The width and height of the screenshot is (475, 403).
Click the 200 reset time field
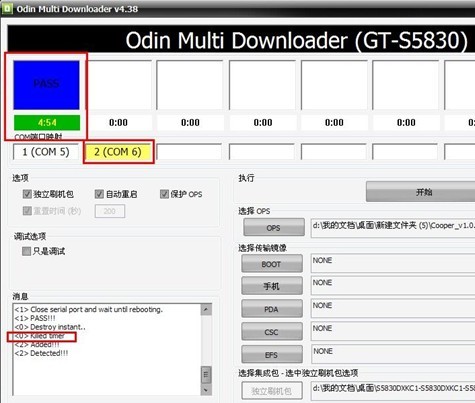[110, 211]
